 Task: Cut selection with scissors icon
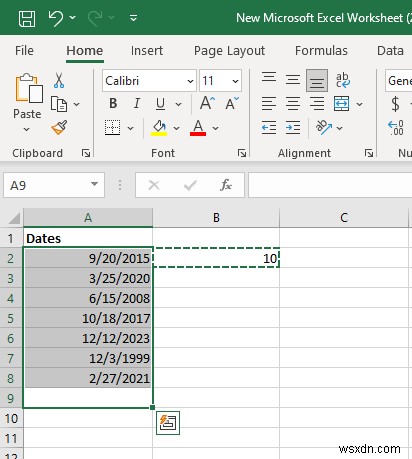click(59, 80)
